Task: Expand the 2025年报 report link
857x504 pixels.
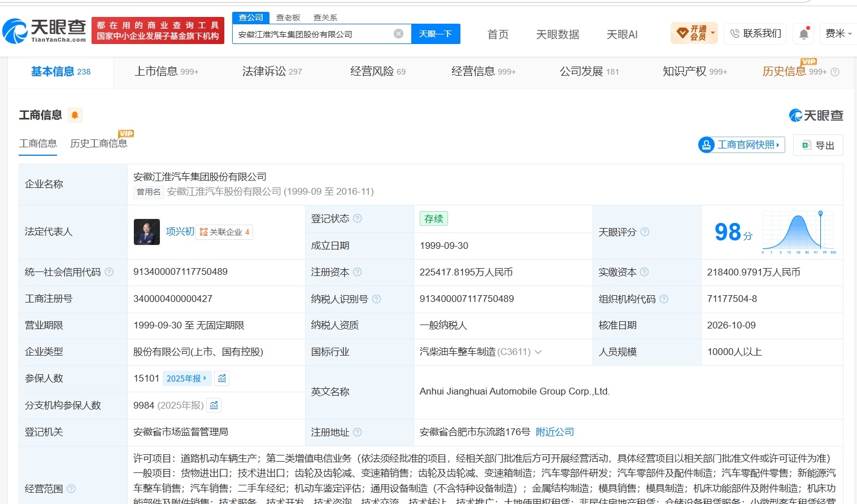Action: (x=186, y=378)
